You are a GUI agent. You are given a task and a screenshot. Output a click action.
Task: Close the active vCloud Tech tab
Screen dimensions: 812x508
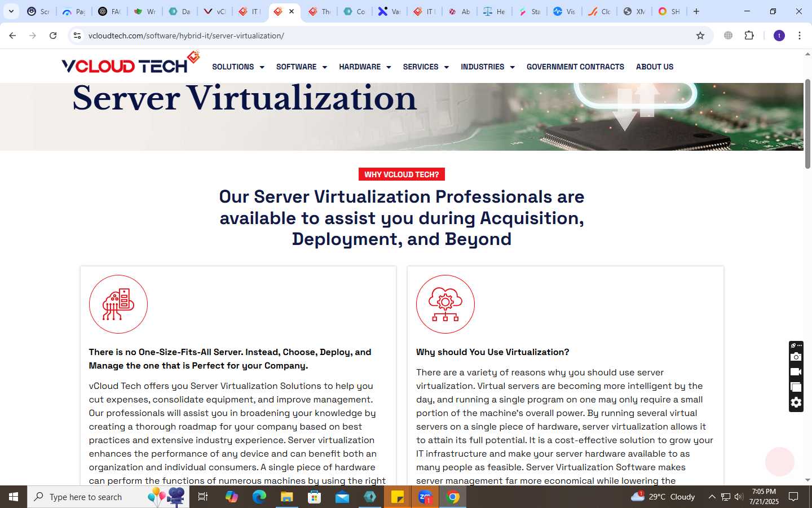coord(292,11)
